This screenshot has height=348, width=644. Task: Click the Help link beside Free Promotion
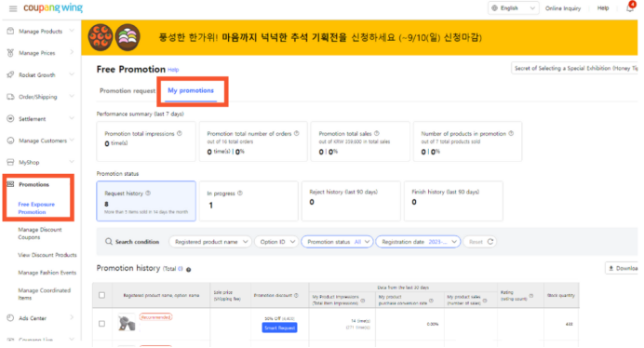click(173, 70)
